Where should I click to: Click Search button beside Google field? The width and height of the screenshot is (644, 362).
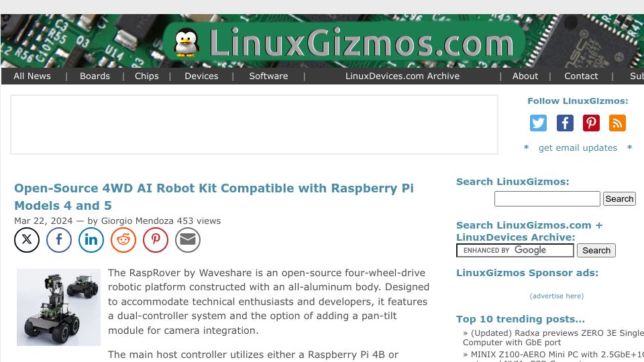click(x=596, y=250)
